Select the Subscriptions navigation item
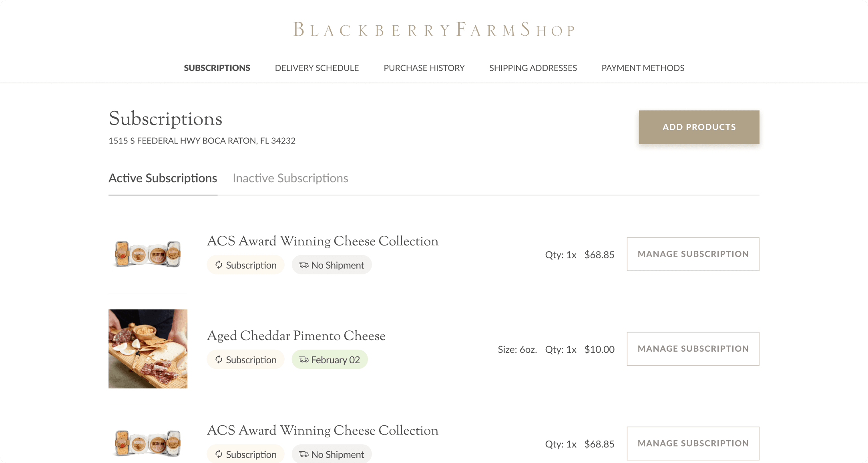The image size is (868, 463). click(x=217, y=68)
